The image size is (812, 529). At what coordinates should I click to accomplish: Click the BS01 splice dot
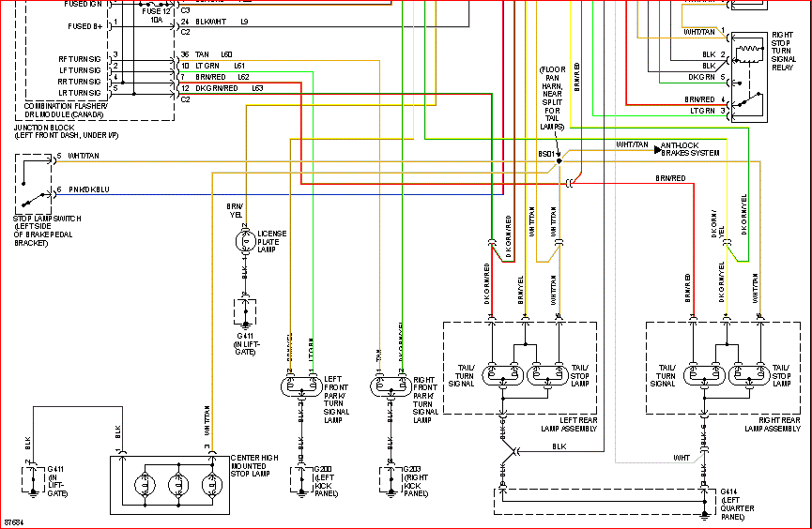(x=559, y=161)
